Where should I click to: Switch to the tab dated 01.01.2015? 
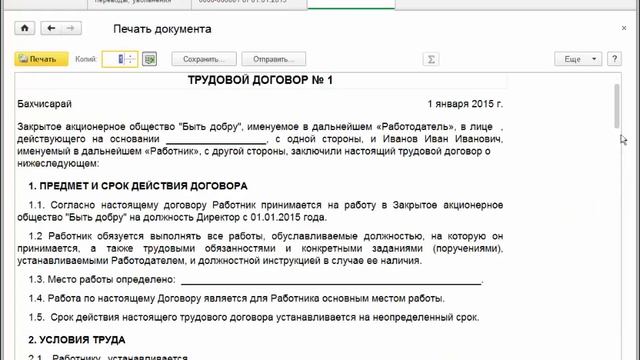(249, 4)
